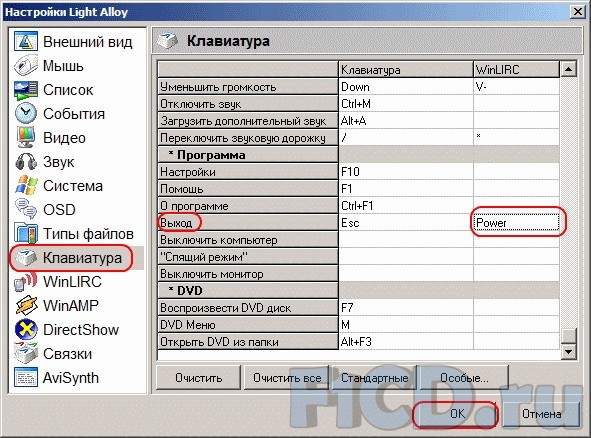Click the Стандартные button
This screenshot has width=591, height=438.
point(374,377)
